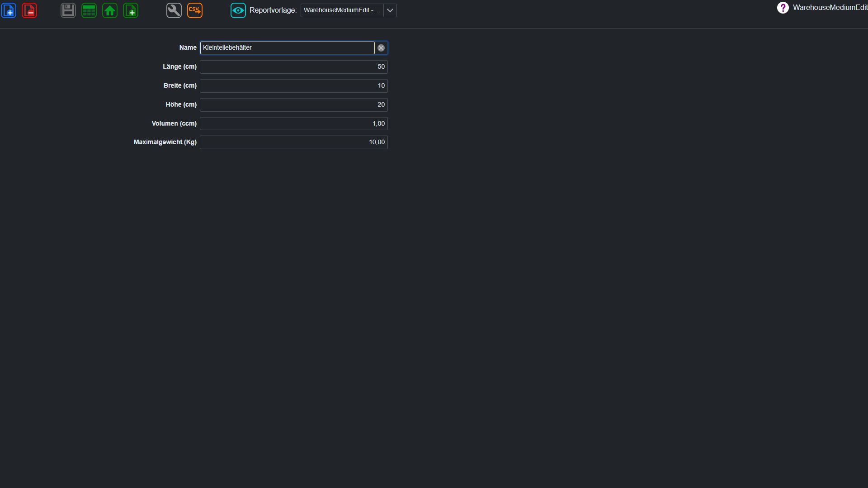Click the gray floppy disk save icon
Viewport: 868px width, 488px height.
tap(68, 10)
